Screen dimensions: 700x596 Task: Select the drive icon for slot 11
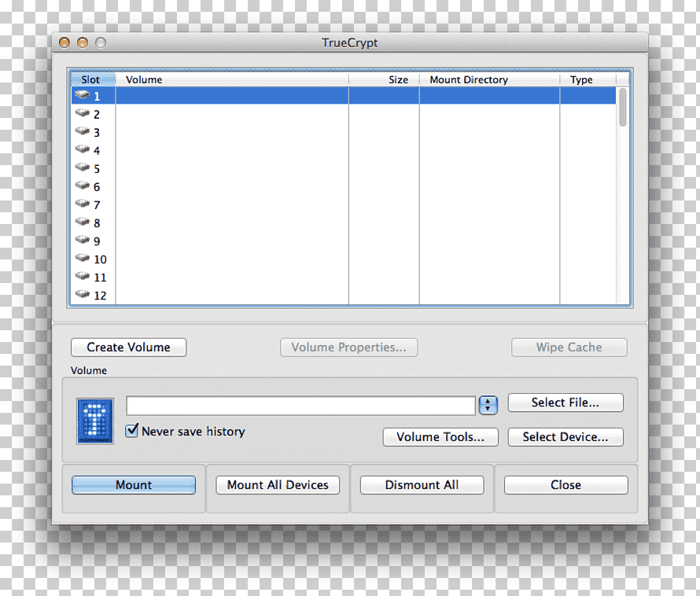pyautogui.click(x=83, y=276)
